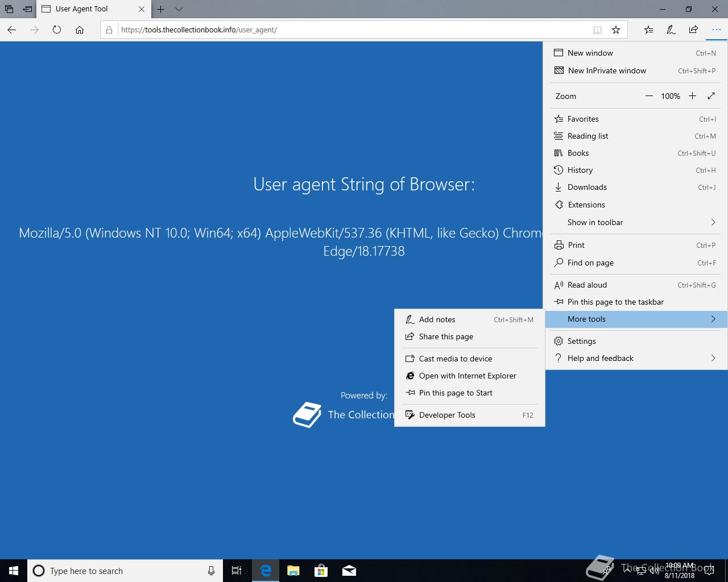
Task: Open the Favorites hub icon in toolbar
Action: [649, 30]
